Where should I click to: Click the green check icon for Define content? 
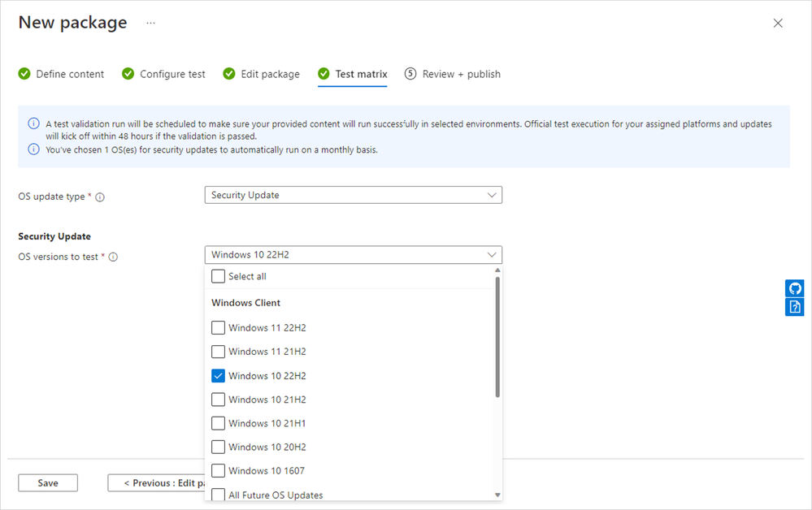pyautogui.click(x=24, y=74)
